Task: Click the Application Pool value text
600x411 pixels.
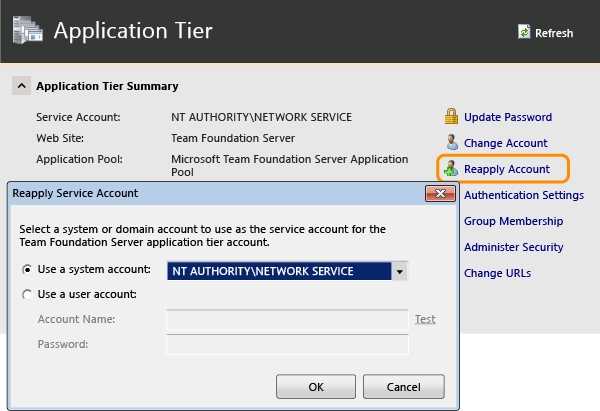Action: (289, 165)
